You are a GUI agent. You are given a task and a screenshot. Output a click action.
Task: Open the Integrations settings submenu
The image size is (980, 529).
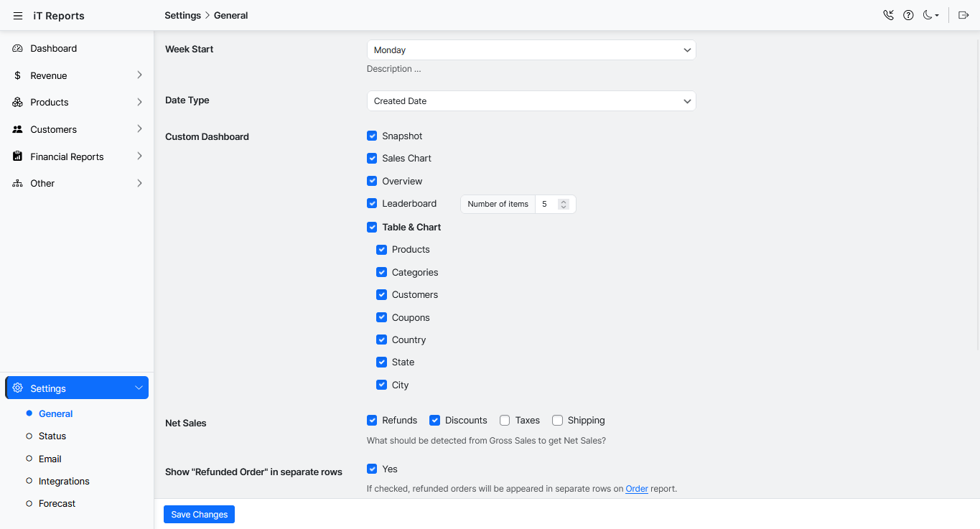pyautogui.click(x=64, y=481)
